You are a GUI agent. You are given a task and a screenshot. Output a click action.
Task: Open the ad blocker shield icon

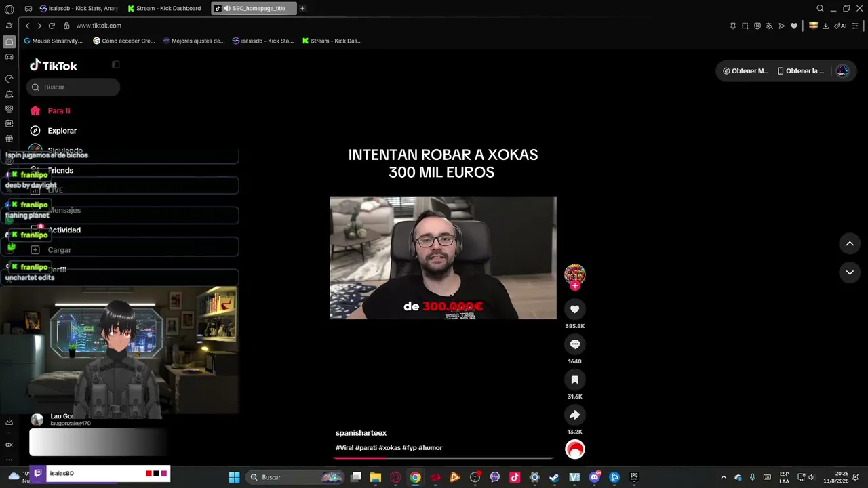point(757,26)
